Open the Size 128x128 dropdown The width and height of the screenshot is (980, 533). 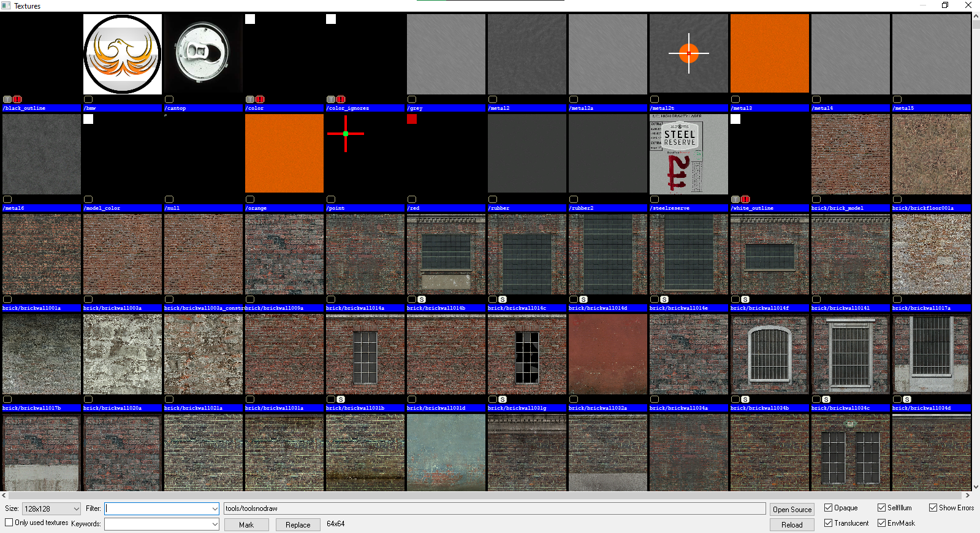click(x=51, y=509)
